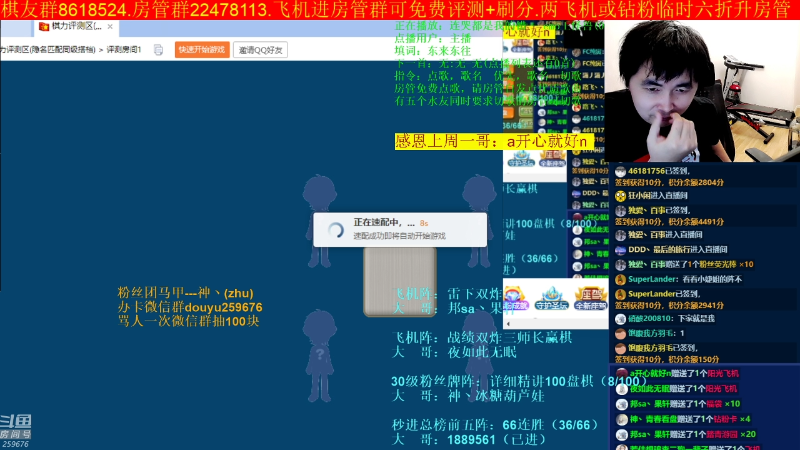Click the streamer webcam video

(x=702, y=91)
